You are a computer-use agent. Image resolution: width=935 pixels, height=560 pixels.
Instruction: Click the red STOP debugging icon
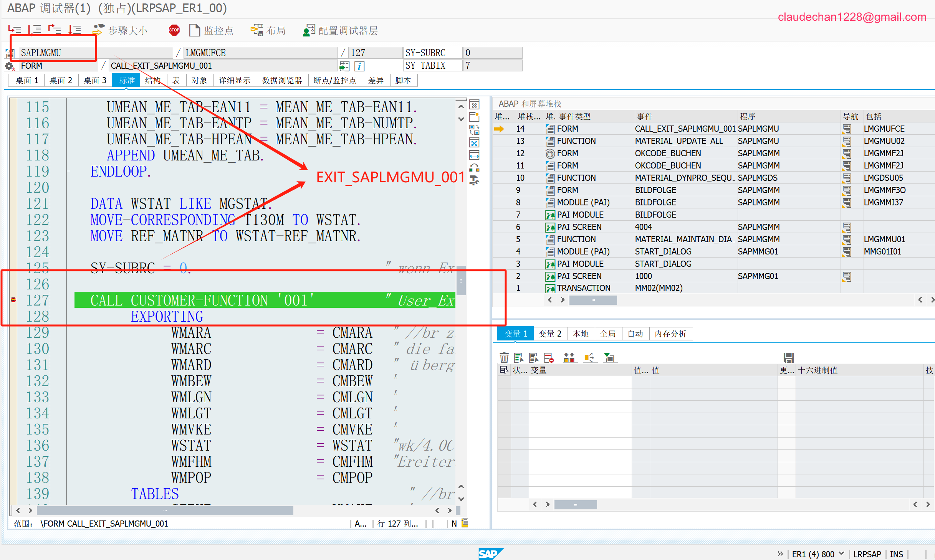(x=174, y=30)
